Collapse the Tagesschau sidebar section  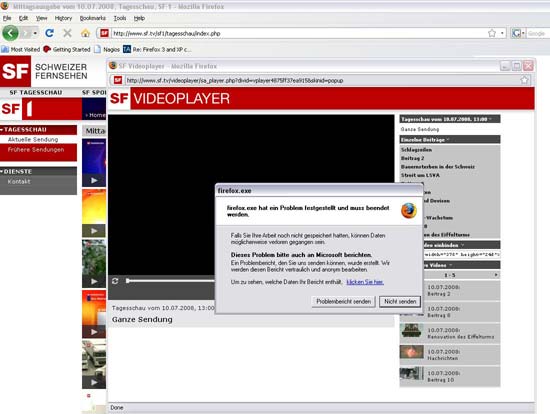[x=39, y=129]
